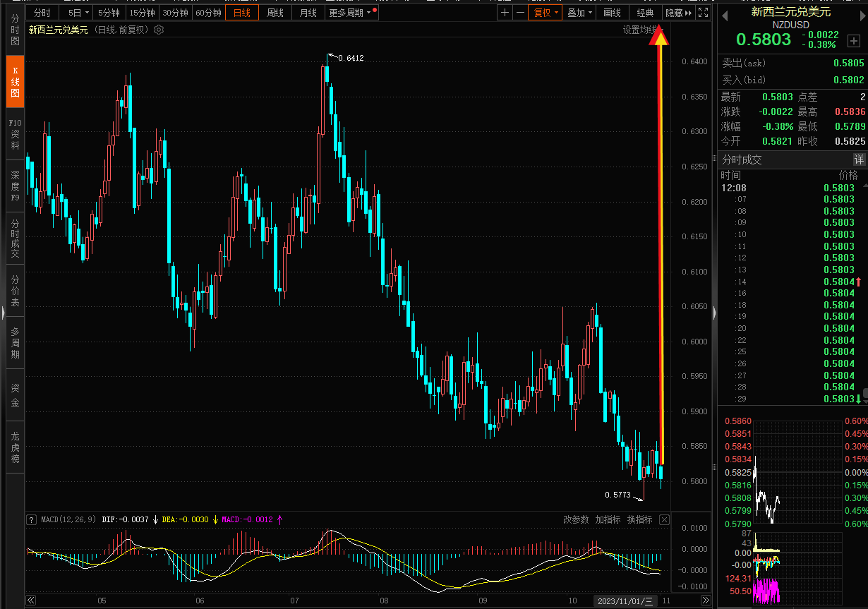Close the MACD indicator panel
This screenshot has width=868, height=609.
[x=664, y=519]
